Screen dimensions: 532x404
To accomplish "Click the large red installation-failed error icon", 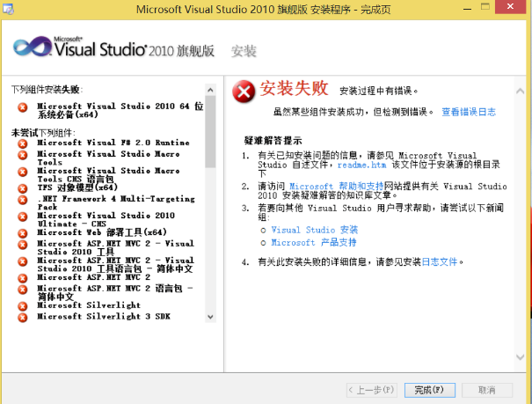I will (244, 92).
